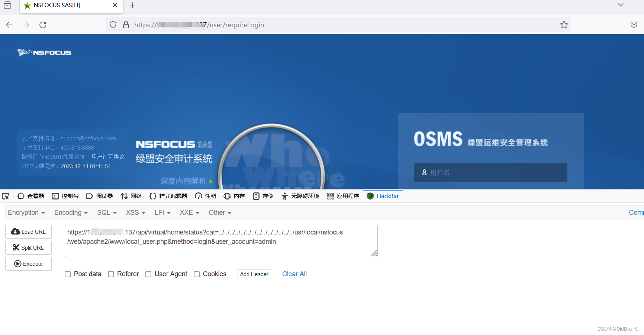Open a new browser tab
This screenshot has width=644, height=335.
(x=132, y=5)
